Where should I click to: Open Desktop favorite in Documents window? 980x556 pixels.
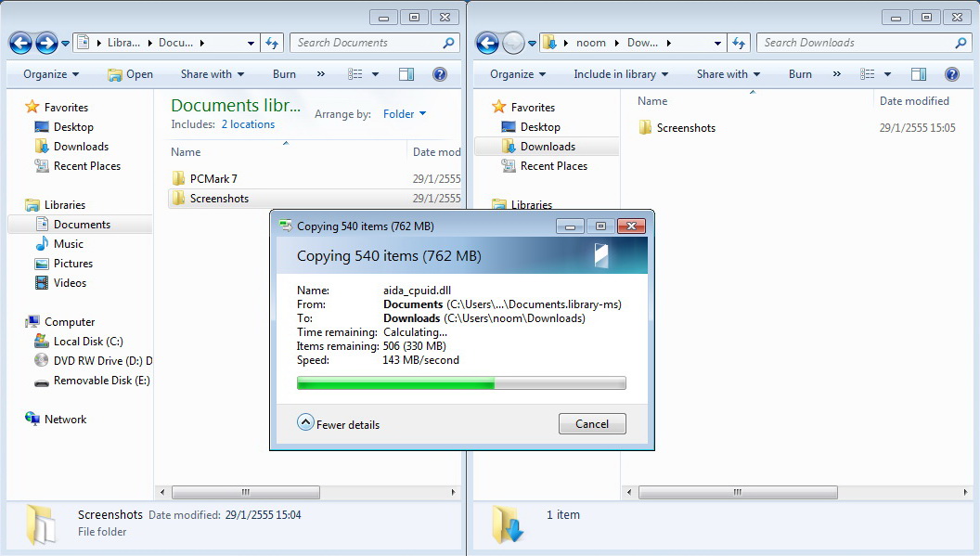(x=73, y=127)
